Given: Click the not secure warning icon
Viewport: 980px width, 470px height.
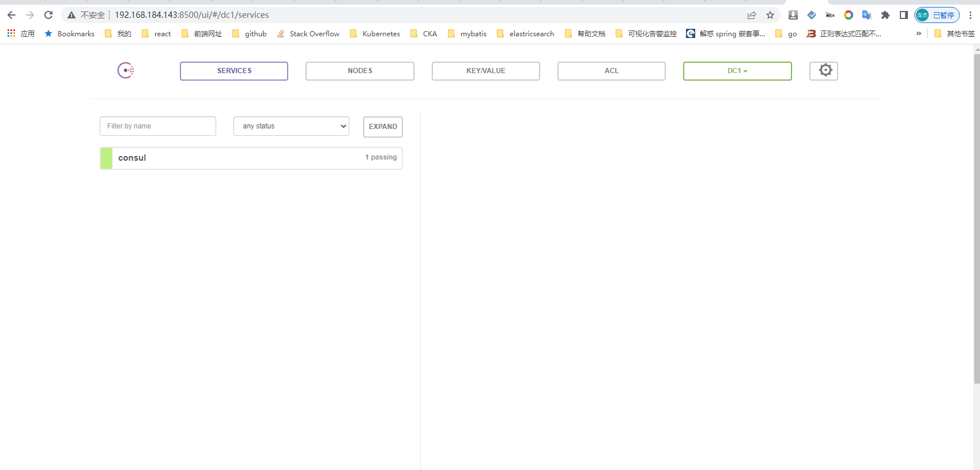Looking at the screenshot, I should [71, 15].
